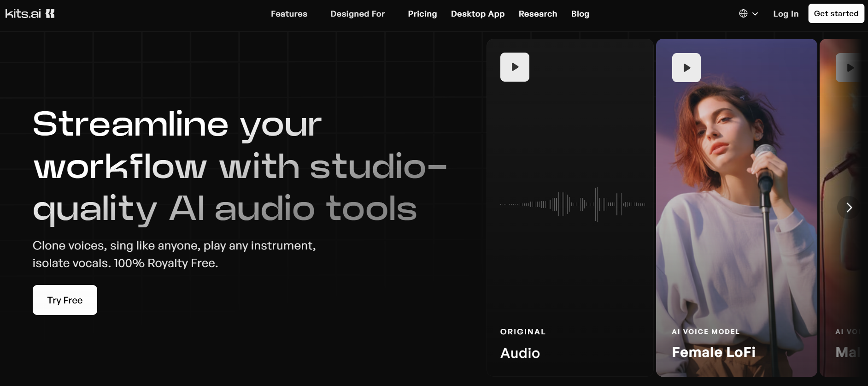Advance carousel with the right arrow
The width and height of the screenshot is (868, 386).
point(849,208)
